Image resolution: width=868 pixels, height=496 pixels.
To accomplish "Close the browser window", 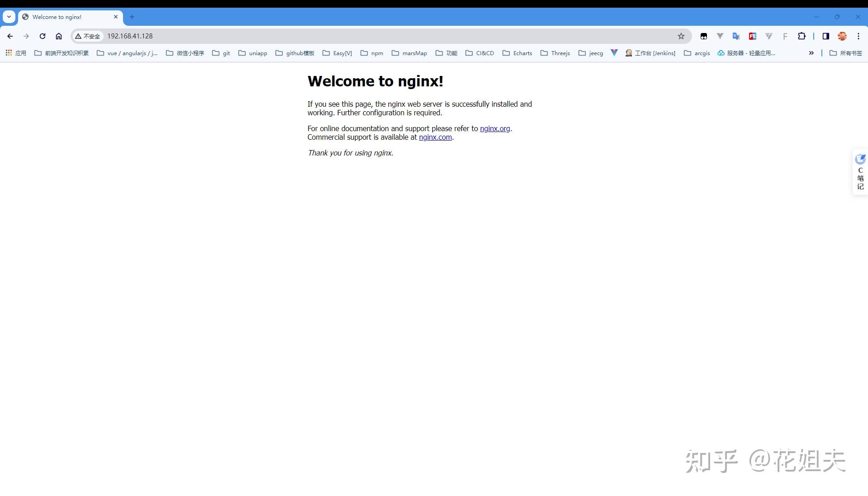I will 858,17.
